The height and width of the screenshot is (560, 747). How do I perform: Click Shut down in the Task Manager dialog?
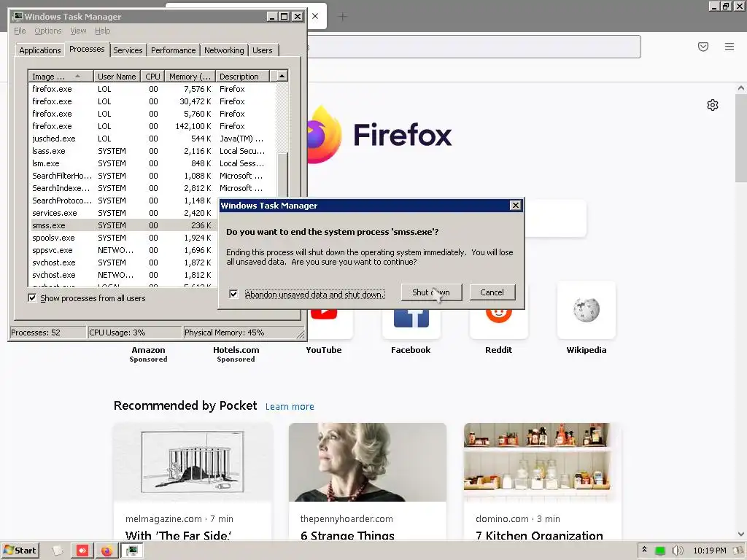(431, 292)
